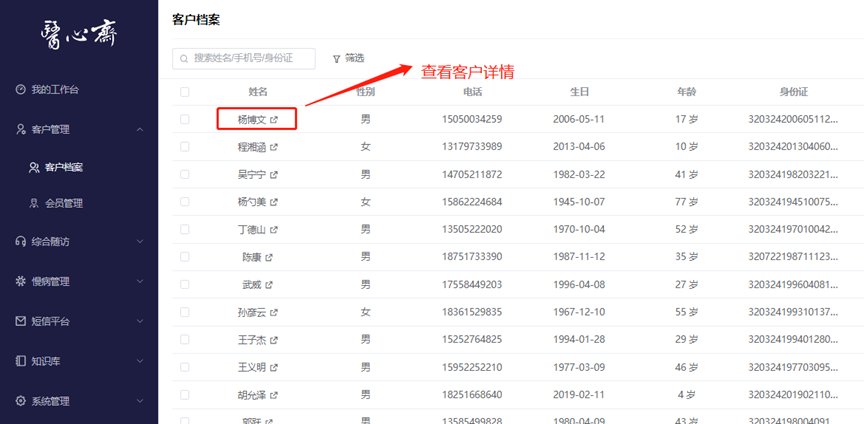Select age cell 77 岁

[x=687, y=202]
